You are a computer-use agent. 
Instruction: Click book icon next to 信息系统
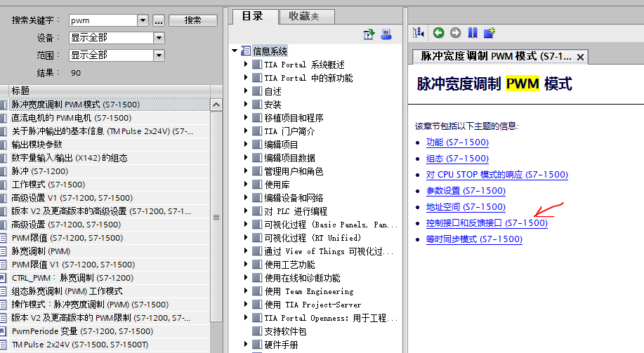pyautogui.click(x=246, y=51)
